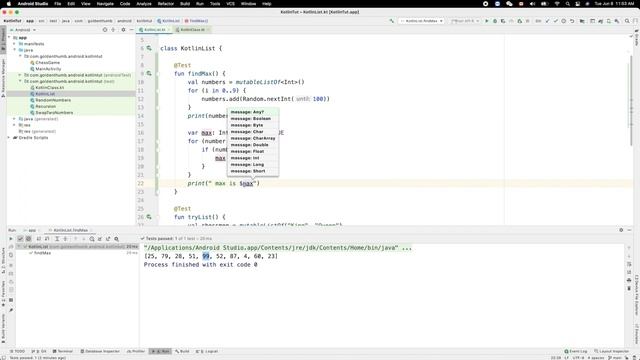The height and width of the screenshot is (360, 640).
Task: Click the History clock toolbar icon
Action: click(564, 21)
